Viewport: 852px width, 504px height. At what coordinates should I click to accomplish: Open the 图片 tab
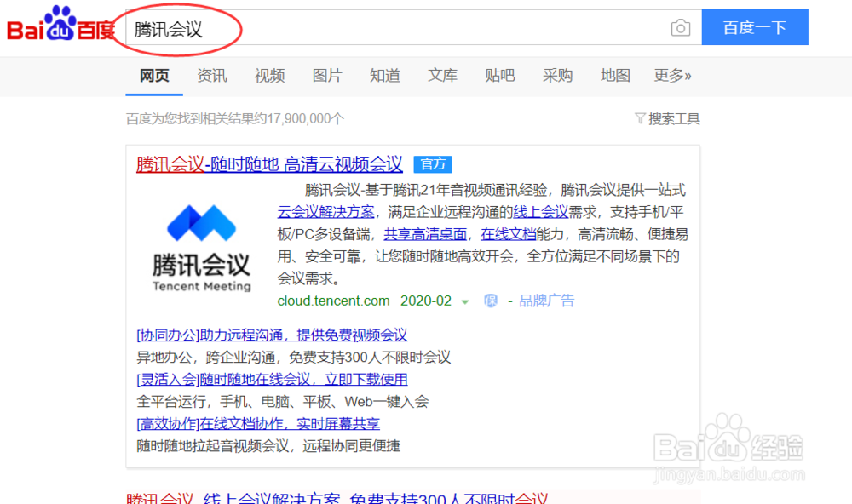[x=327, y=76]
